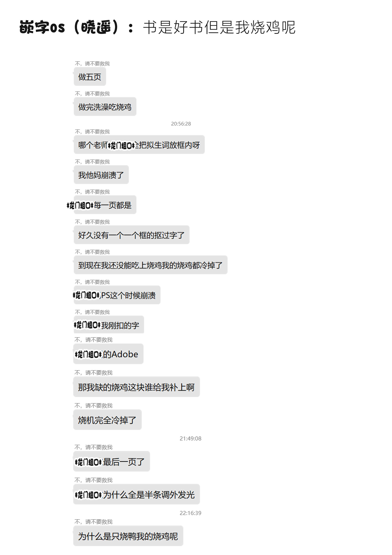
Task: Select the message 烧机完全冷掉了
Action: click(107, 420)
